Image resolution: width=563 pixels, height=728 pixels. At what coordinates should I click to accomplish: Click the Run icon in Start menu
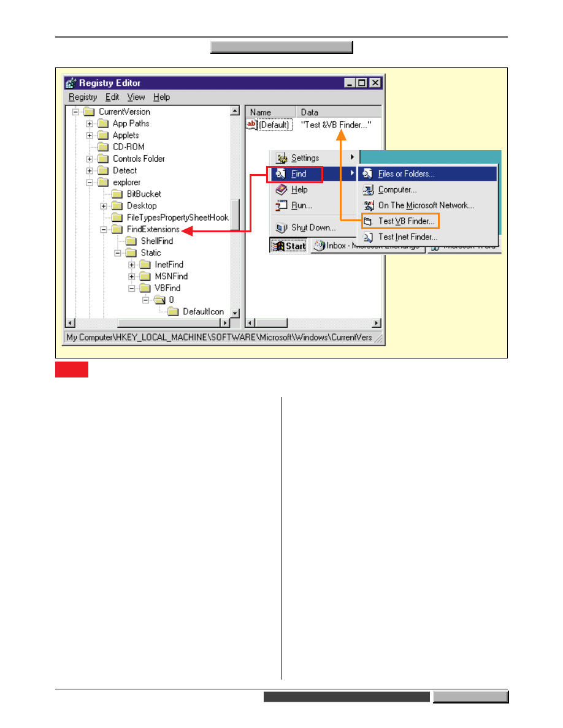coord(282,206)
